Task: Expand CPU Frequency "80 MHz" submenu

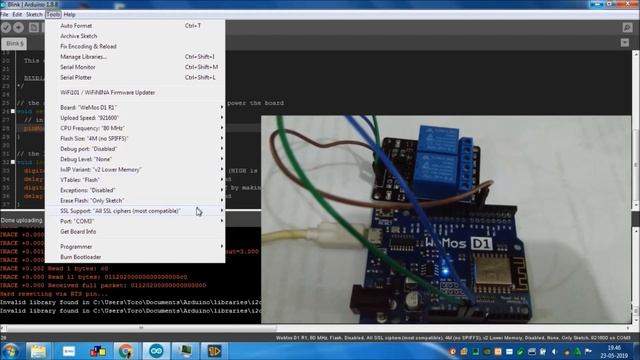Action: (x=135, y=128)
